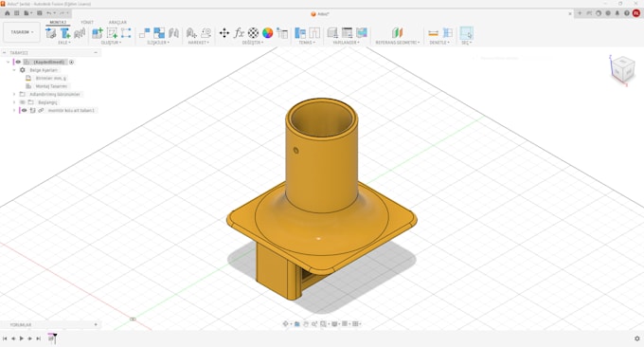
Task: Click the first YAPILANDIR configure icon
Action: click(x=332, y=33)
